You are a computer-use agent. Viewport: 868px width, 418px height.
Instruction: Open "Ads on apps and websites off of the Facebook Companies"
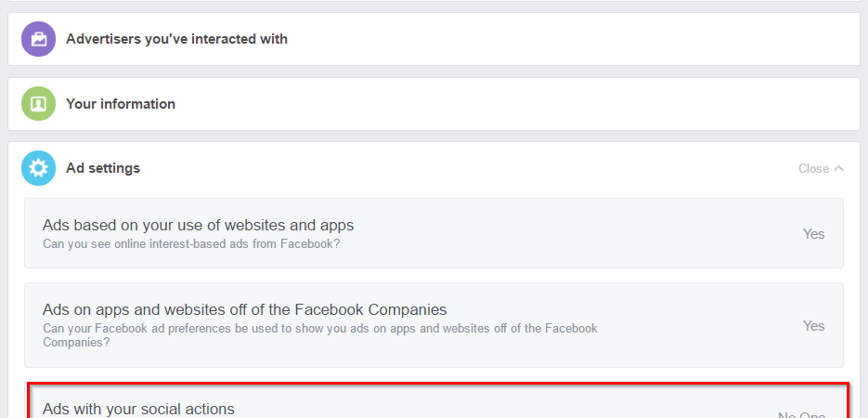[x=244, y=309]
